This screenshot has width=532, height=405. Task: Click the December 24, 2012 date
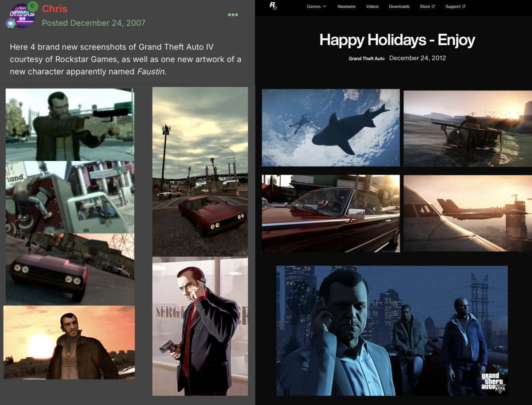coord(418,58)
